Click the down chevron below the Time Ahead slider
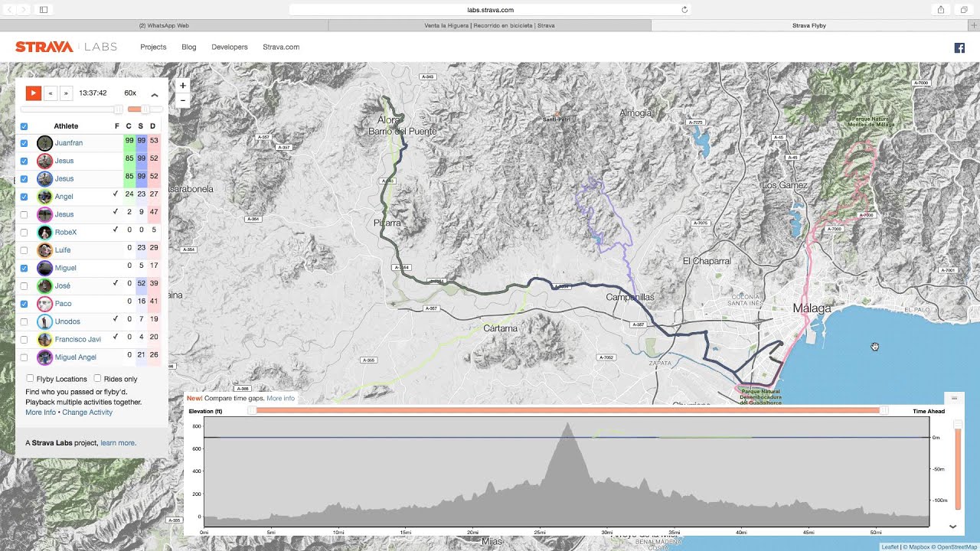 tap(953, 527)
